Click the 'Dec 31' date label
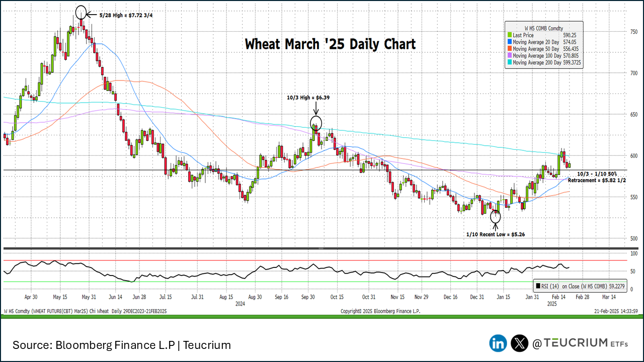The height and width of the screenshot is (362, 644). (477, 297)
